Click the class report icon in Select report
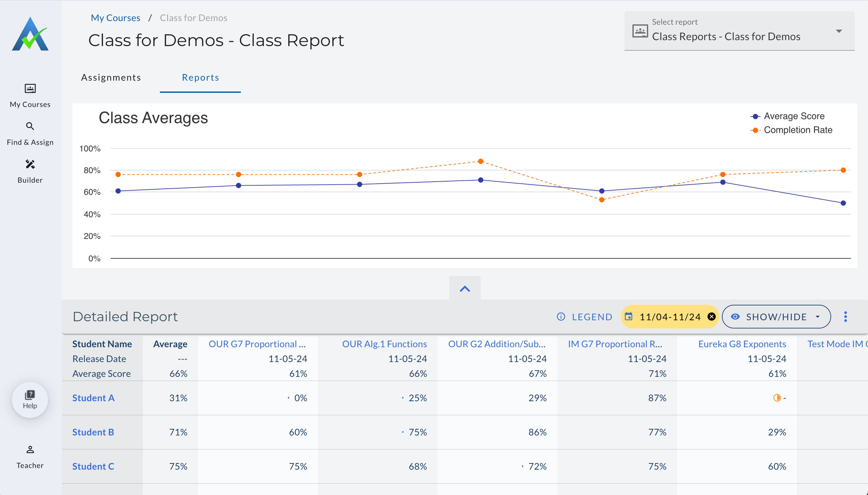868x495 pixels. point(640,31)
